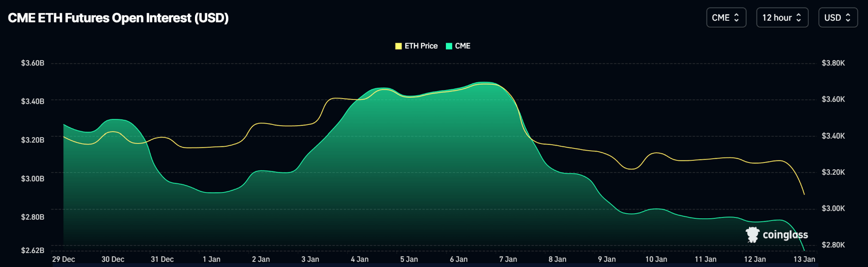Toggle the ETH Price legend series
Image resolution: width=868 pixels, height=267 pixels.
point(420,46)
